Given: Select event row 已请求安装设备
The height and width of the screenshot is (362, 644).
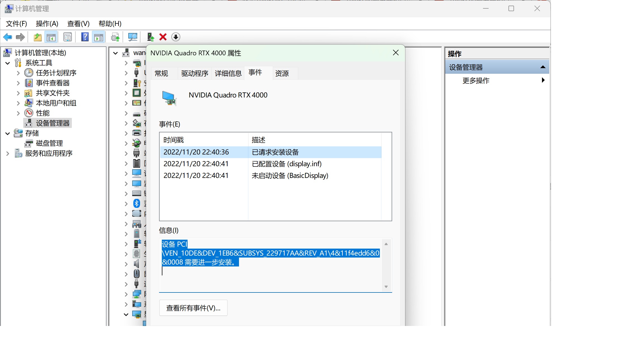Looking at the screenshot, I should (271, 152).
